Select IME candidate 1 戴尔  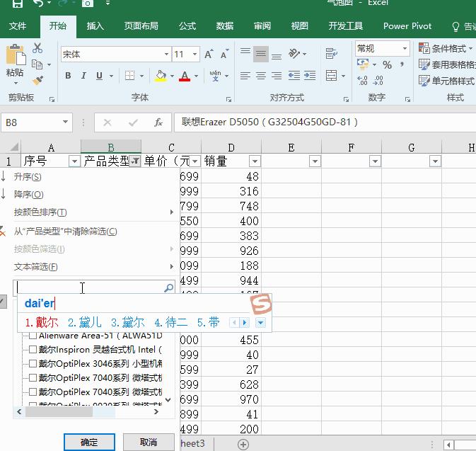tap(42, 322)
